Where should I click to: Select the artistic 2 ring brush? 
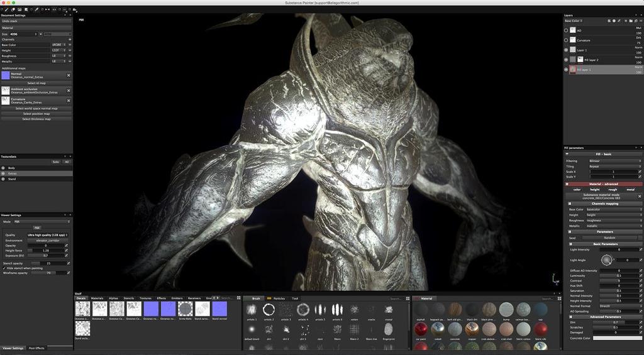tap(269, 310)
